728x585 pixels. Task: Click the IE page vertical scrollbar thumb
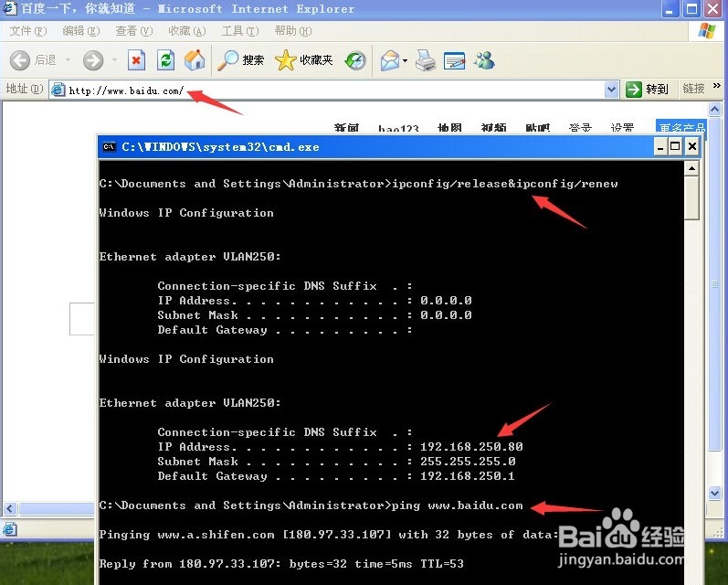pyautogui.click(x=714, y=283)
